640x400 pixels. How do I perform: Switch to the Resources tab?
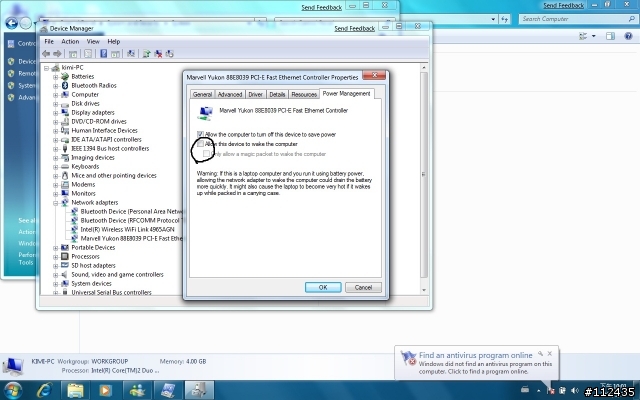[304, 94]
